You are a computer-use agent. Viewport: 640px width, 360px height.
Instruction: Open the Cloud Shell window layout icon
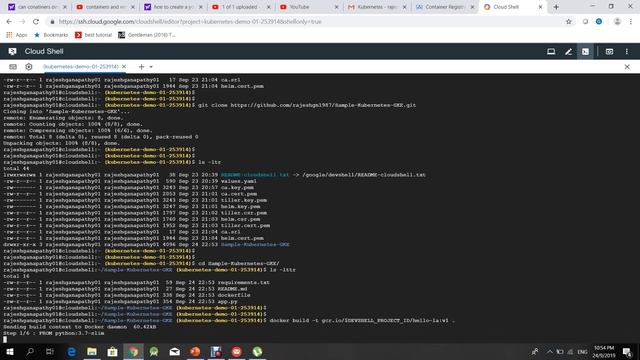[609, 51]
